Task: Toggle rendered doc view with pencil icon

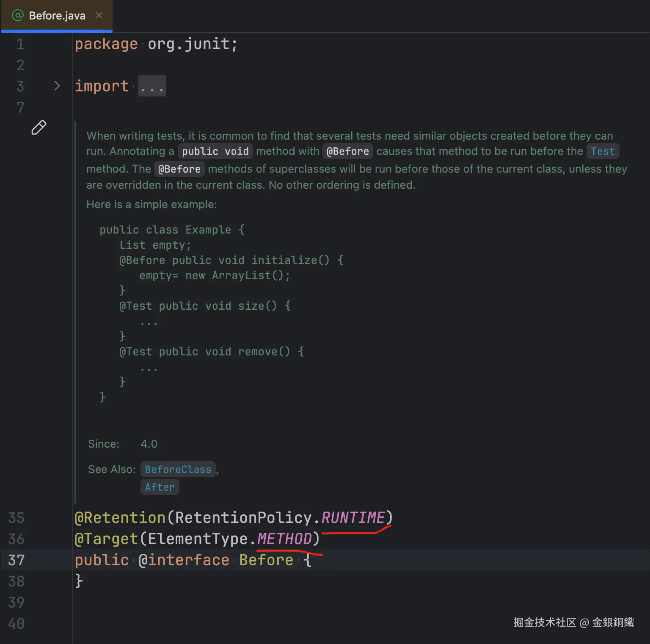Action: 39,127
